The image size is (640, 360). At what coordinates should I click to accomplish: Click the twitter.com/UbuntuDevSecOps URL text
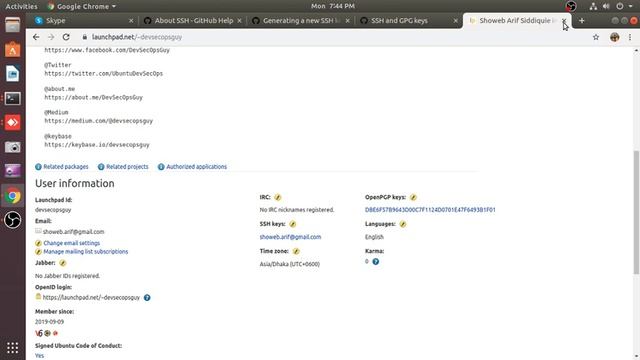104,74
